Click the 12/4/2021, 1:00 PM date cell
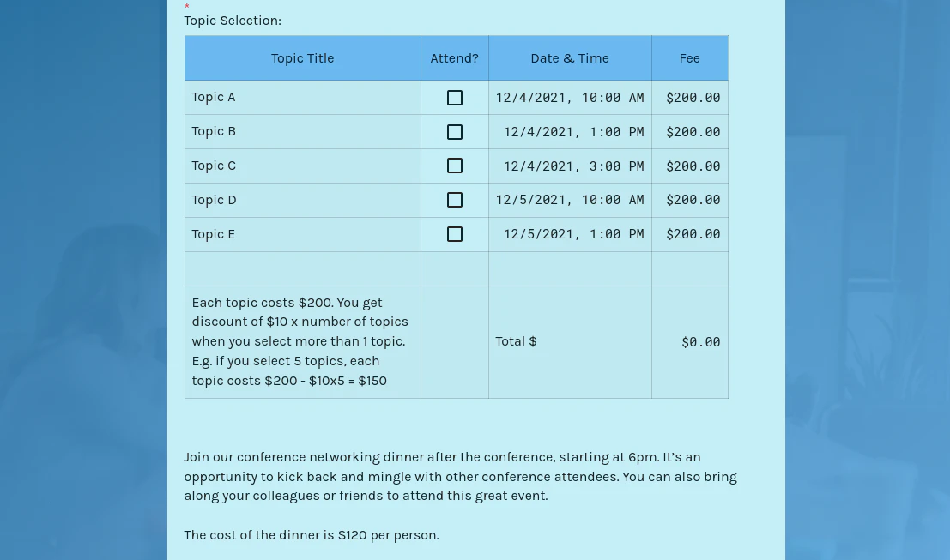 (573, 132)
